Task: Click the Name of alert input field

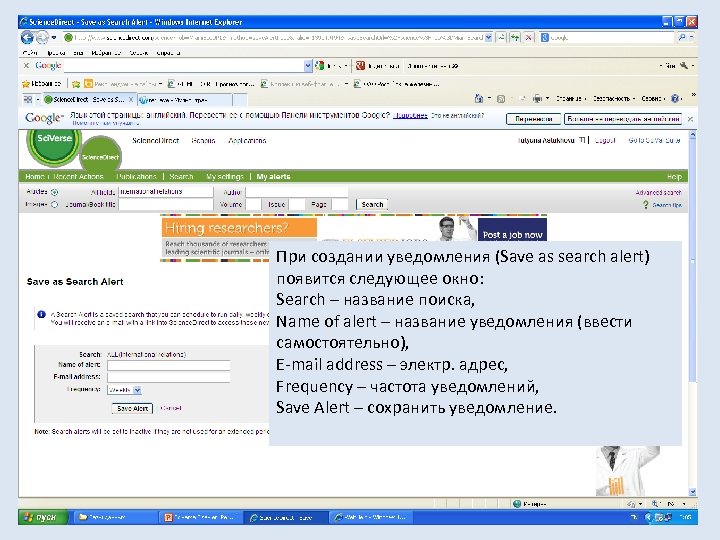Action: [x=169, y=365]
